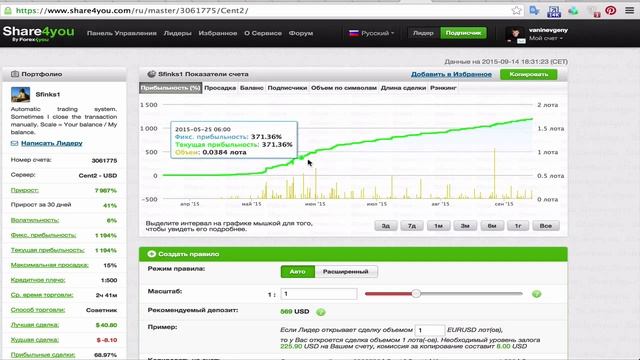
Task: Click the Лучшая сделка link
Action: pos(35,325)
